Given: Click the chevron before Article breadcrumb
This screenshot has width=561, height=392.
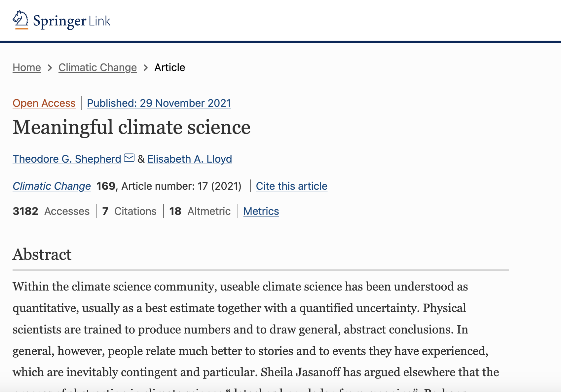Looking at the screenshot, I should point(145,68).
